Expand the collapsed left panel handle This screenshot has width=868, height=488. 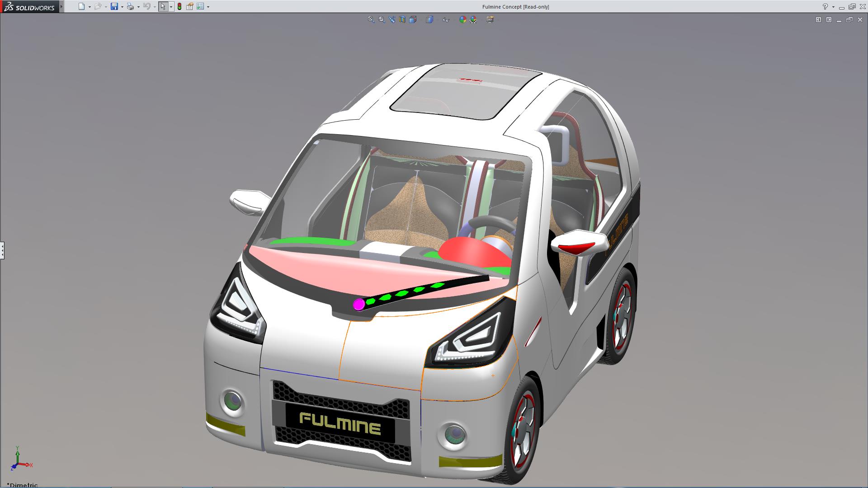(2, 250)
